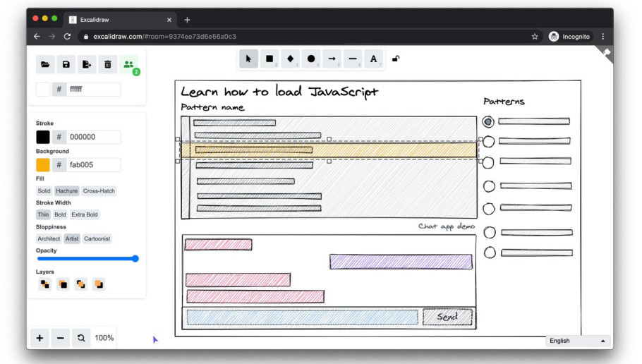Set sloppiness to Artist
Screen dimensions: 642x364
click(72, 238)
